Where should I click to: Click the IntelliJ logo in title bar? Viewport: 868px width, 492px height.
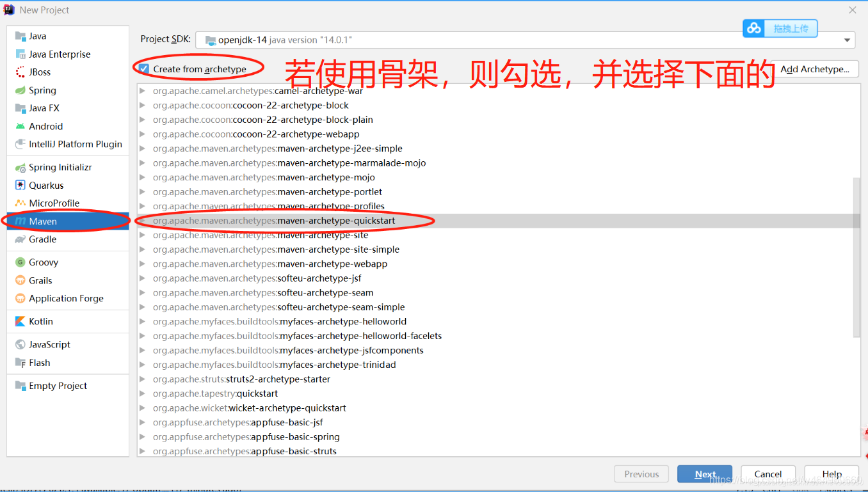coord(9,10)
